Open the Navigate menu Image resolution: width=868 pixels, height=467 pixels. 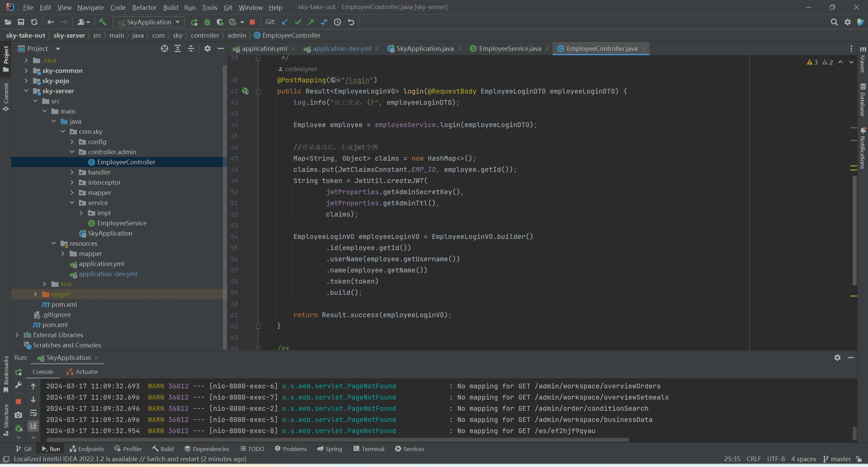click(90, 7)
